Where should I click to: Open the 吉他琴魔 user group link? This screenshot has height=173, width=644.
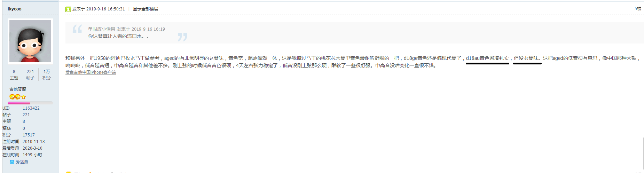(x=18, y=89)
